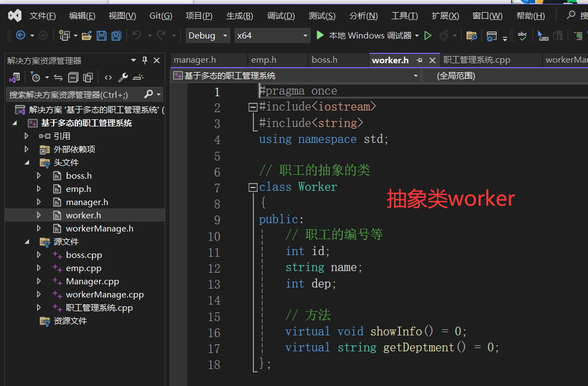
Task: Select emp.h in the tree
Action: point(79,189)
